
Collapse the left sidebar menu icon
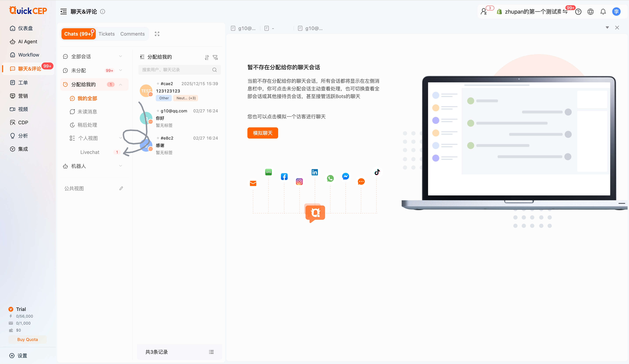click(63, 12)
